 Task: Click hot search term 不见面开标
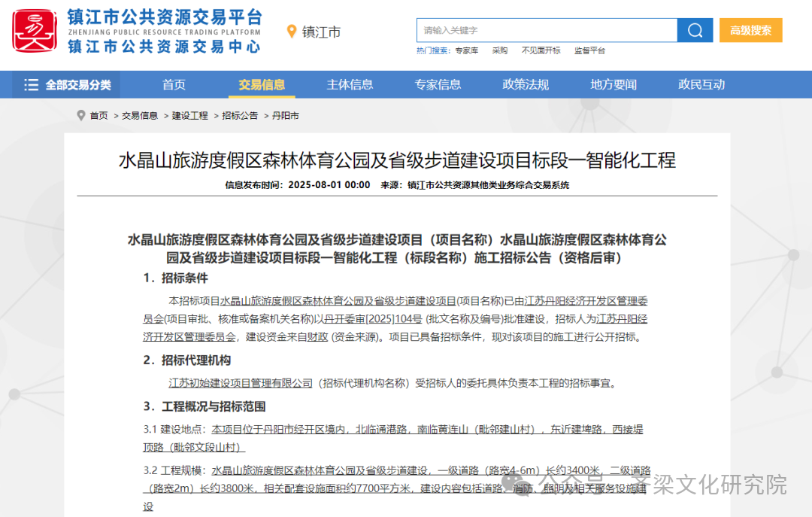(541, 50)
